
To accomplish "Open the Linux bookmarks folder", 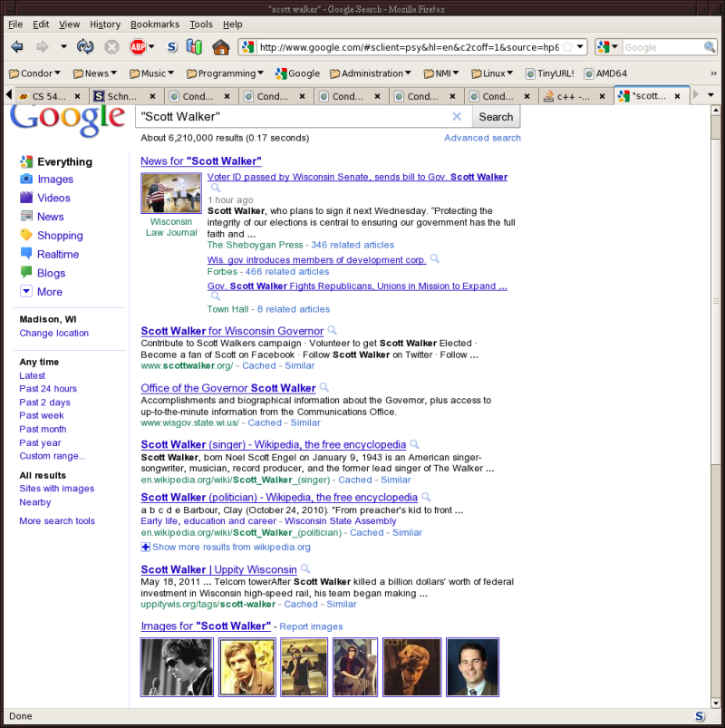I will 492,73.
